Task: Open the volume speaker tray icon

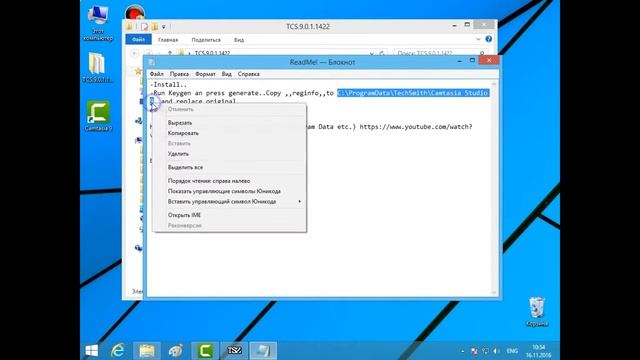Action: tap(496, 351)
